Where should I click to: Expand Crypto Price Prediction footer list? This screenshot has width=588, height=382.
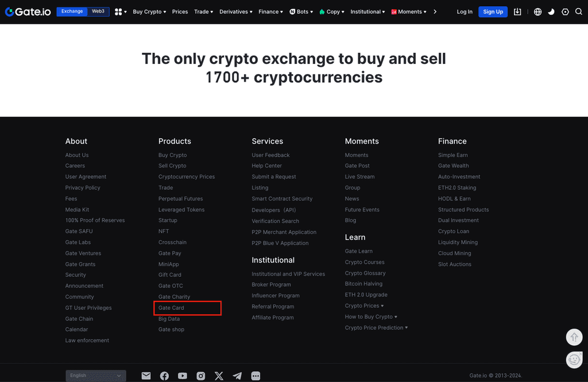[376, 327]
